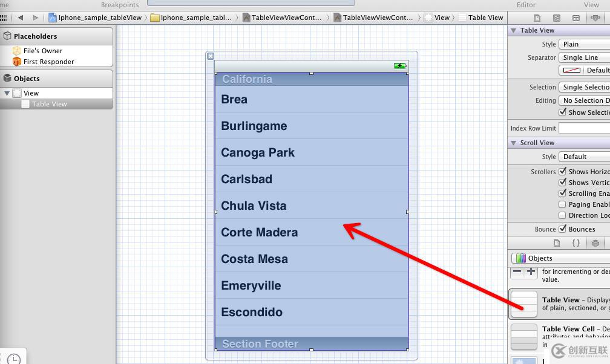Viewport: 610px width, 364px height.
Task: Open the Identity inspector icon
Action: [x=576, y=18]
